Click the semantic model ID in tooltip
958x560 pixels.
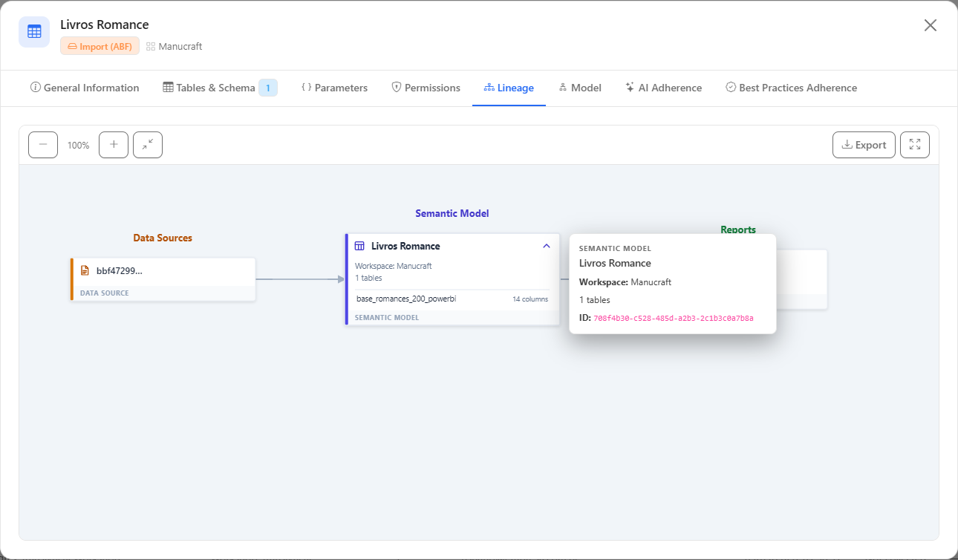point(674,318)
